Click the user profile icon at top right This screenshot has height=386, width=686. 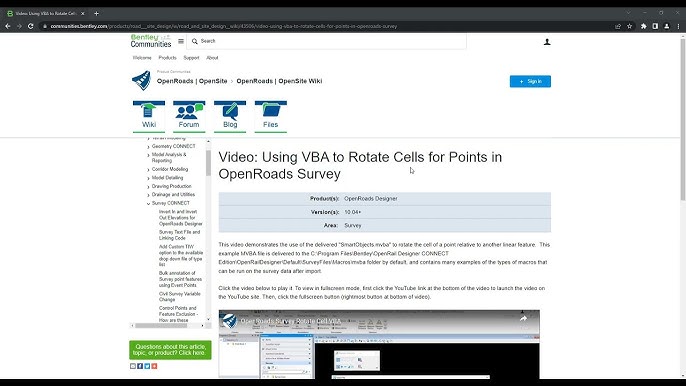tap(547, 42)
